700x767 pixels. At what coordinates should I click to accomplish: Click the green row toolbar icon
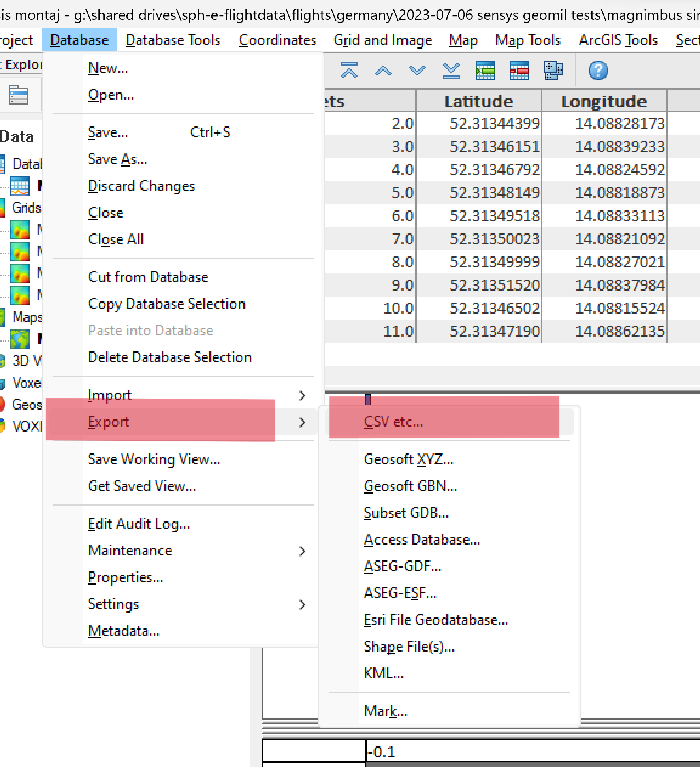[x=485, y=71]
